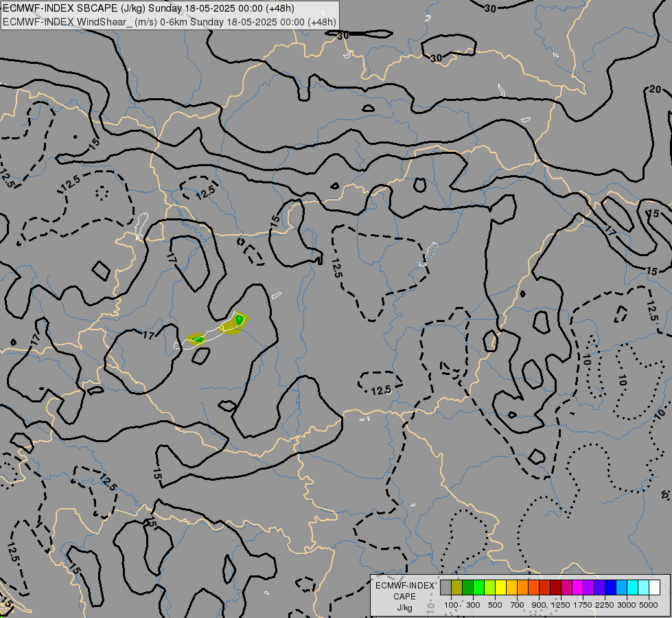This screenshot has width=672, height=618.
Task: Pick the brick red swatch after 900
Action: (x=545, y=587)
